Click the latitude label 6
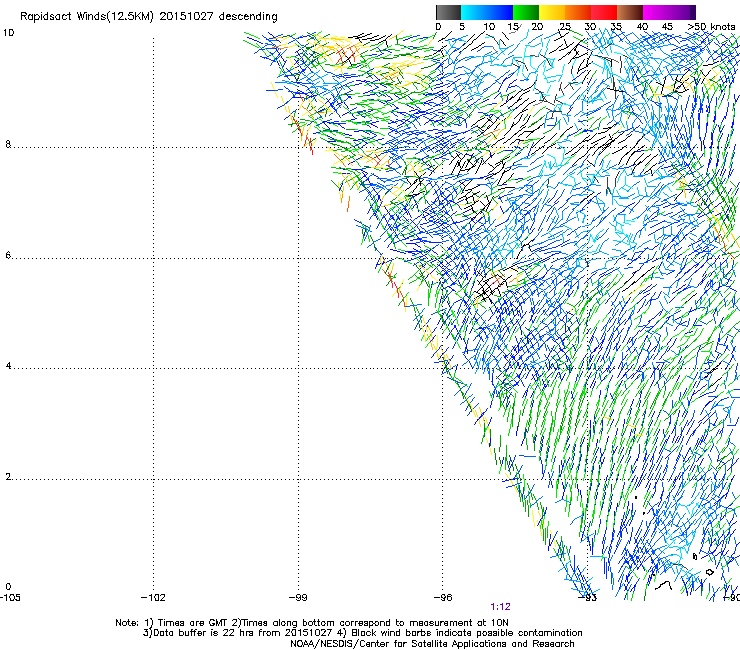The height and width of the screenshot is (650, 740). point(8,255)
